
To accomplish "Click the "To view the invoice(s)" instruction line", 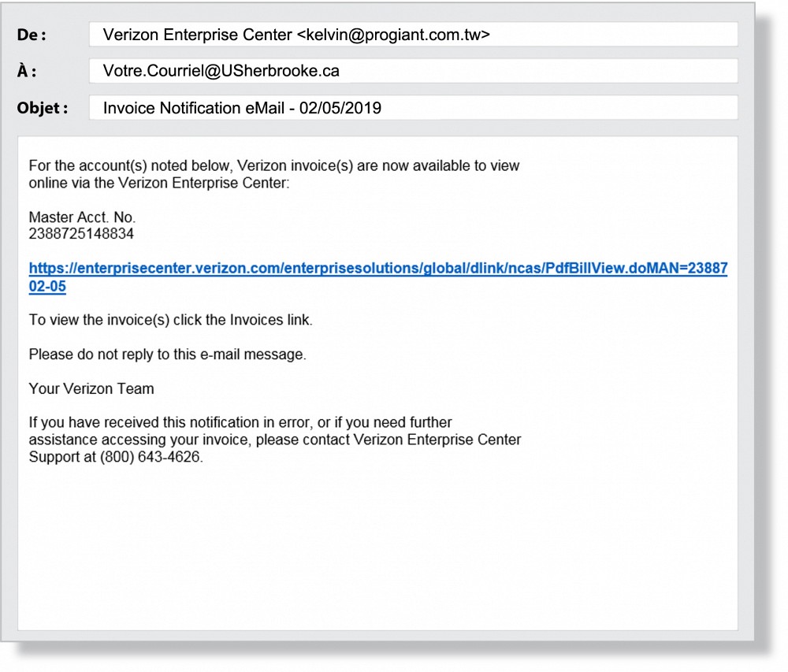I will point(170,320).
